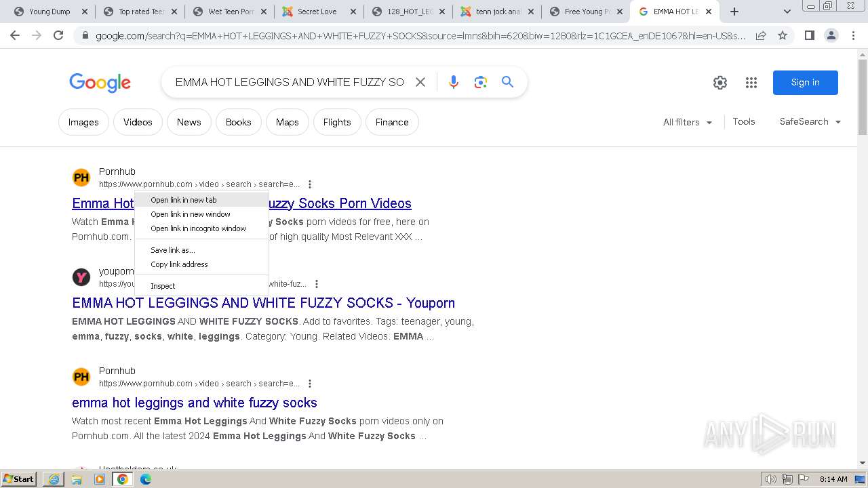
Task: Expand the tab search chevron
Action: [787, 12]
